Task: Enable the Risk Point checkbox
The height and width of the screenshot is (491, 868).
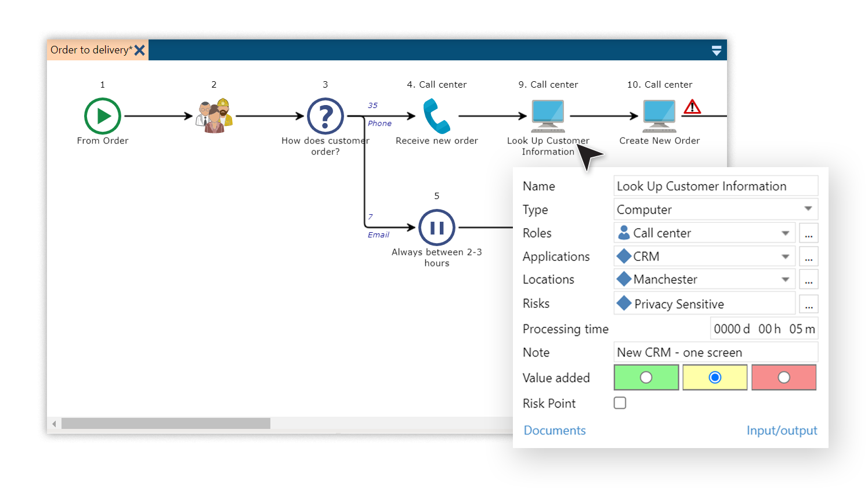Action: click(620, 402)
